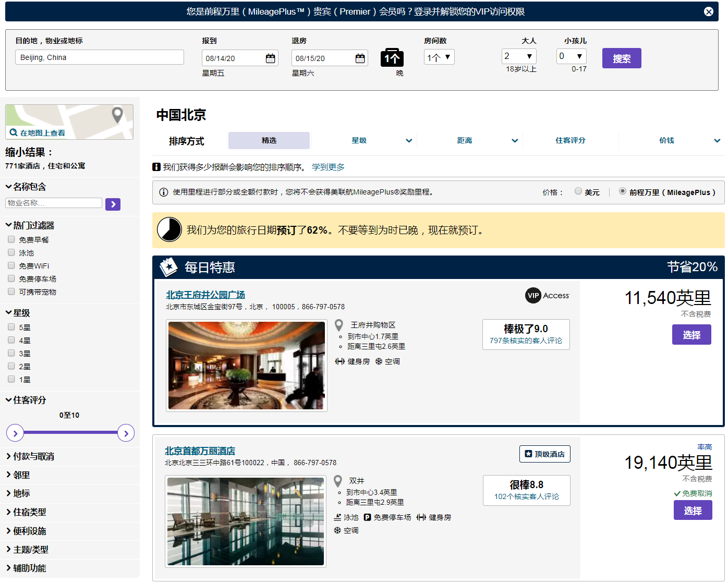Expand the 地标 section

click(x=18, y=493)
